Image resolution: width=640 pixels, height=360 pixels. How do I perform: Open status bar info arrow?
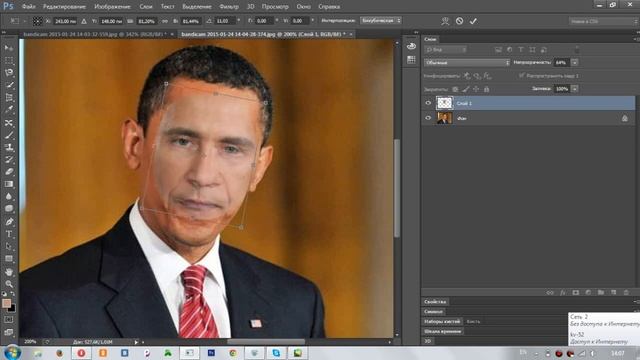(136, 342)
